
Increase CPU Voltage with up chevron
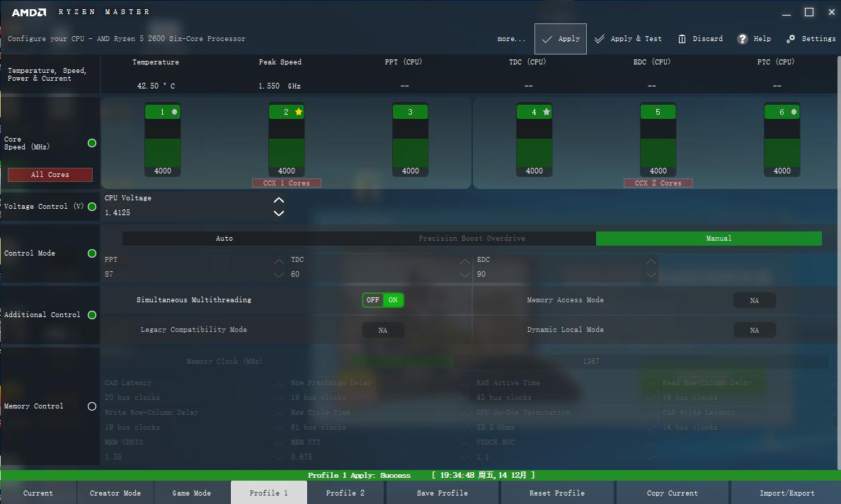click(x=279, y=200)
